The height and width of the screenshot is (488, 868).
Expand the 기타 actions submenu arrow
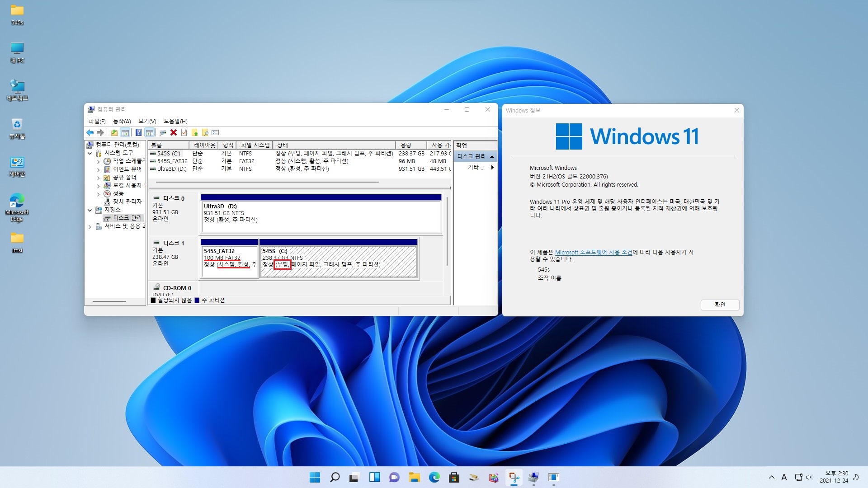click(492, 167)
